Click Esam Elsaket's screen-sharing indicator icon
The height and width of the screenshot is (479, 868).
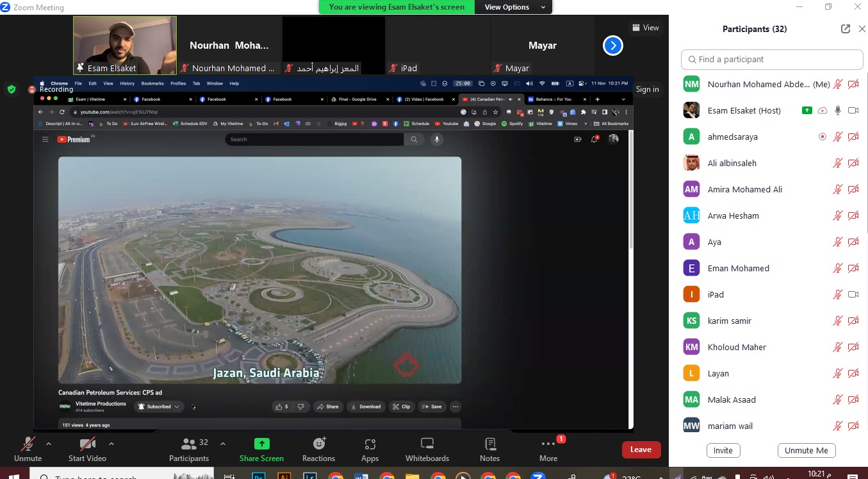[807, 110]
